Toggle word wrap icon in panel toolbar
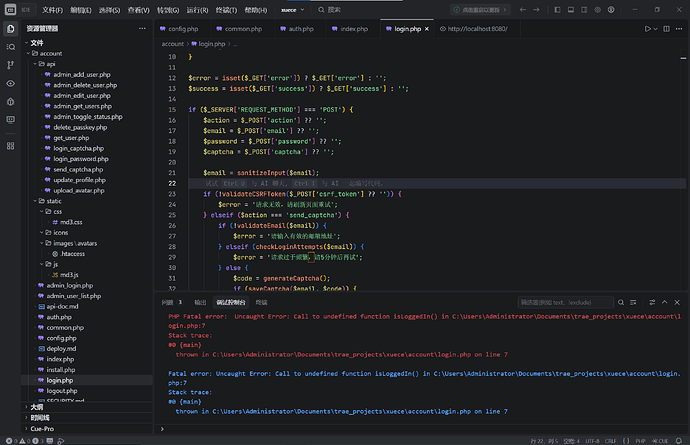The height and width of the screenshot is (445, 690). (x=652, y=302)
